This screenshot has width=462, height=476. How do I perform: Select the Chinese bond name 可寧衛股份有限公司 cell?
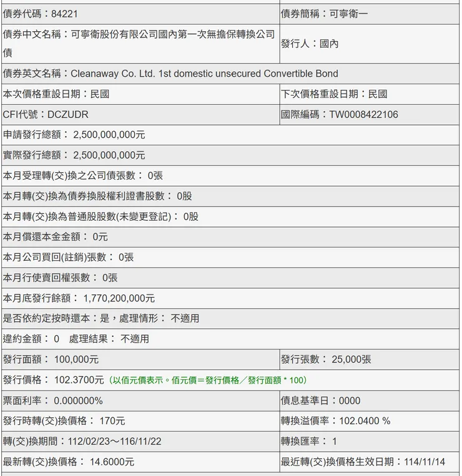pos(140,44)
